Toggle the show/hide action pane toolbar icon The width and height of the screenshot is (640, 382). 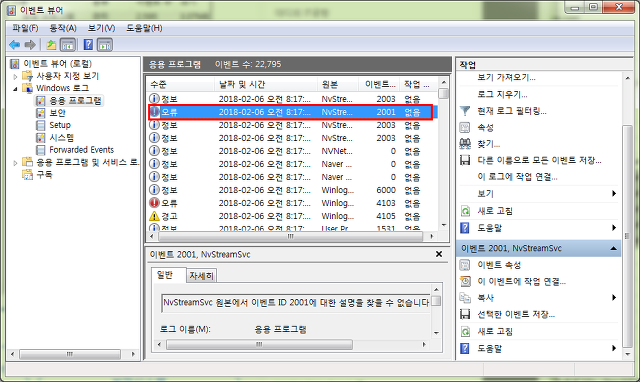(x=105, y=44)
